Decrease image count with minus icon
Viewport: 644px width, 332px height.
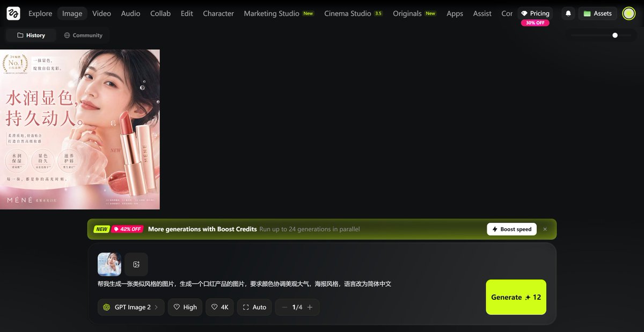point(284,307)
